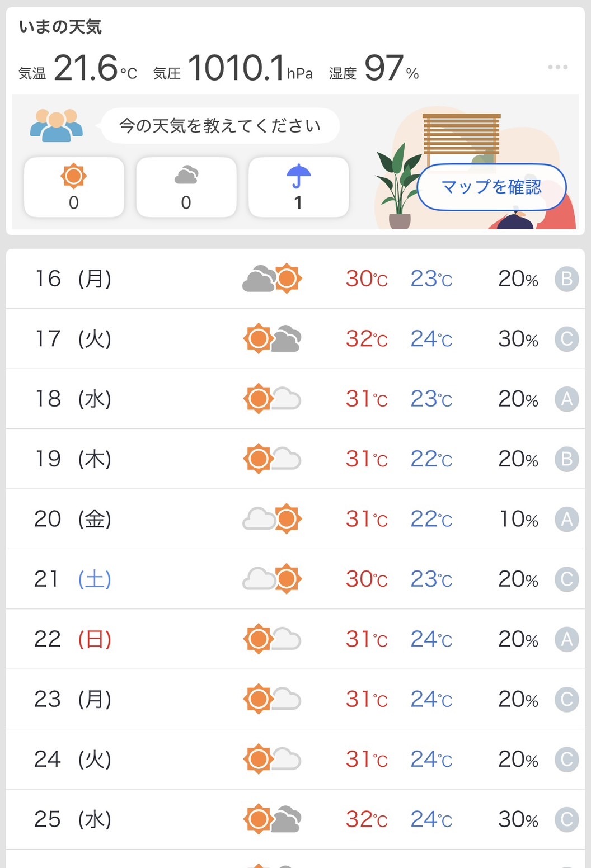Image resolution: width=591 pixels, height=868 pixels.
Task: Tap the 今の天気を教えてください prompt bubble
Action: point(220,125)
